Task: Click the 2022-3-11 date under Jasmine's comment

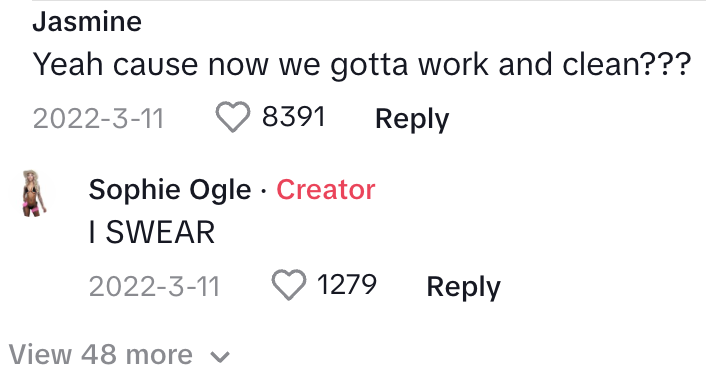Action: click(x=98, y=118)
